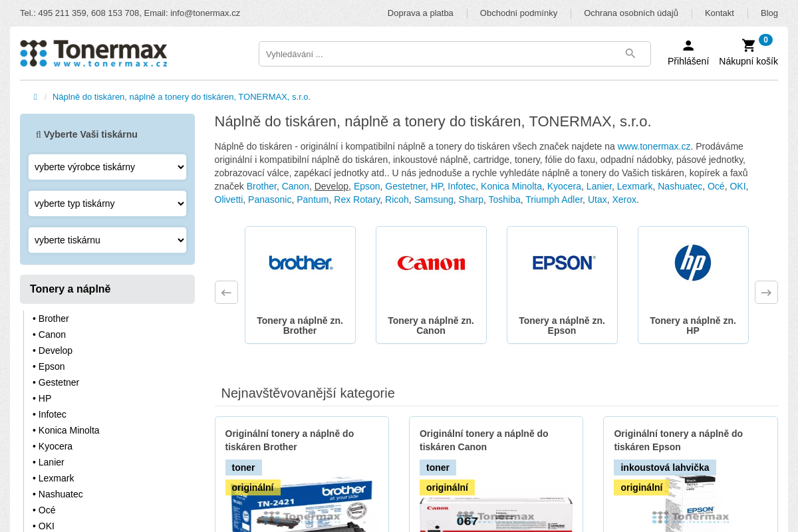Select Infotec in the sidebar list
The image size is (798, 532).
[52, 414]
